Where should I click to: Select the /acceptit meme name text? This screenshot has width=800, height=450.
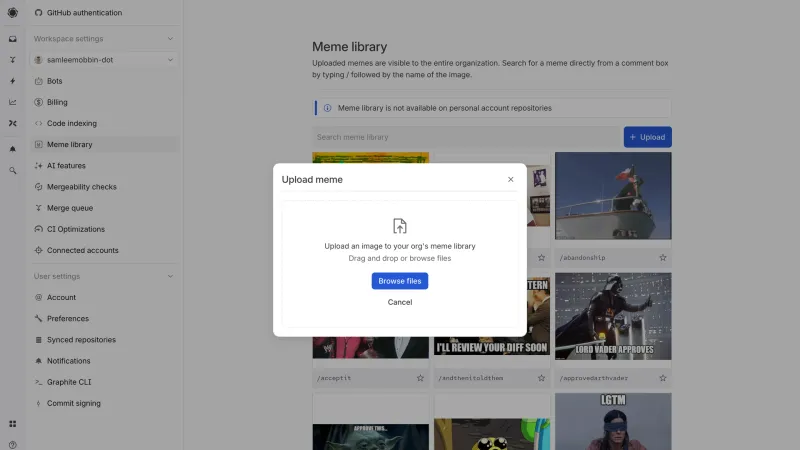[334, 378]
